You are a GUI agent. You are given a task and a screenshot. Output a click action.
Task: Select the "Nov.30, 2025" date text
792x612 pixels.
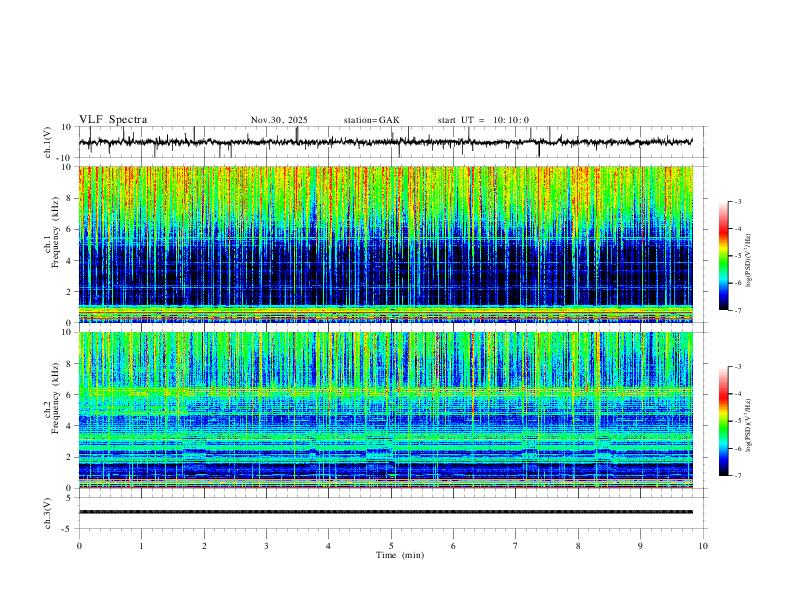279,120
